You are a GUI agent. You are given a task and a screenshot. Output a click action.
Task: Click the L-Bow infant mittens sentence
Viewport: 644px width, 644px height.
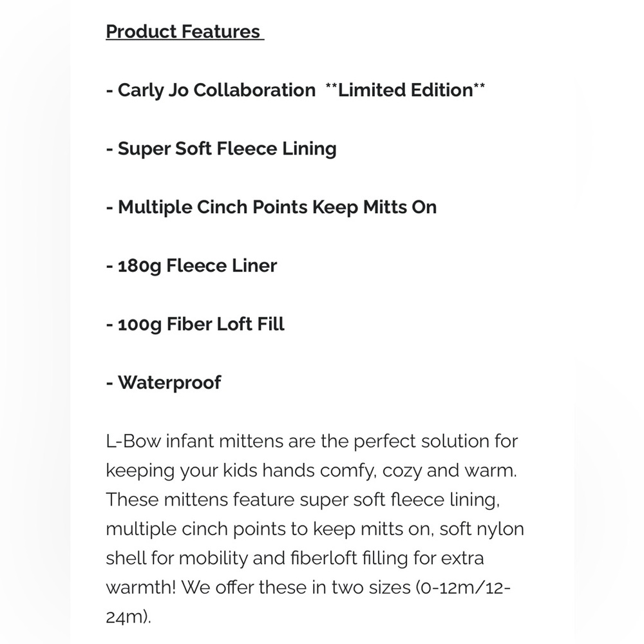(x=312, y=442)
